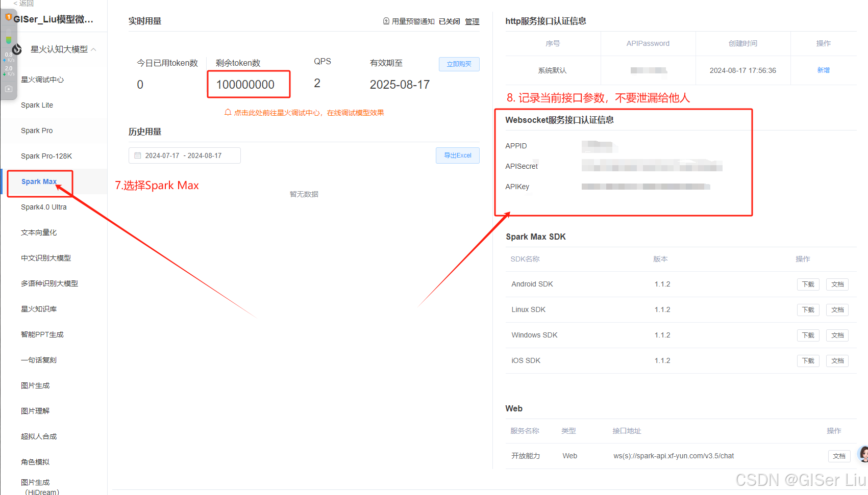Select Spark4.0 Ultra in sidebar
Viewport: 868px width, 495px height.
tap(44, 207)
